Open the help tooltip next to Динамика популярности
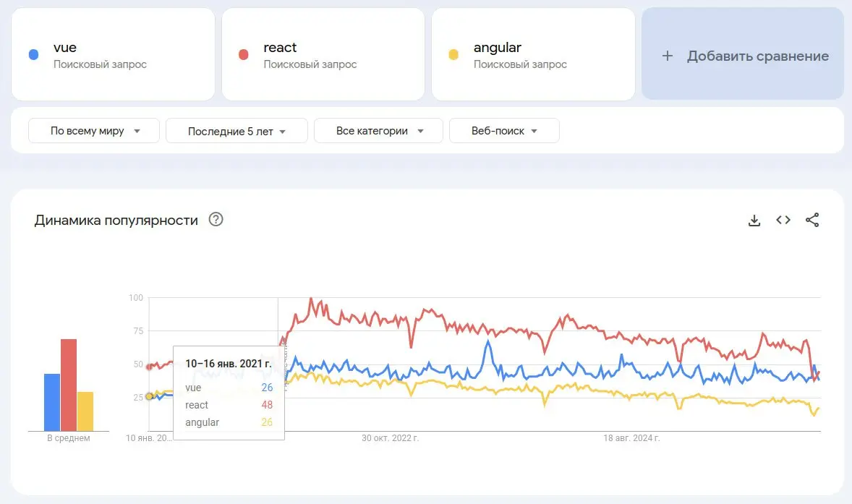The width and height of the screenshot is (852, 504). click(x=215, y=220)
